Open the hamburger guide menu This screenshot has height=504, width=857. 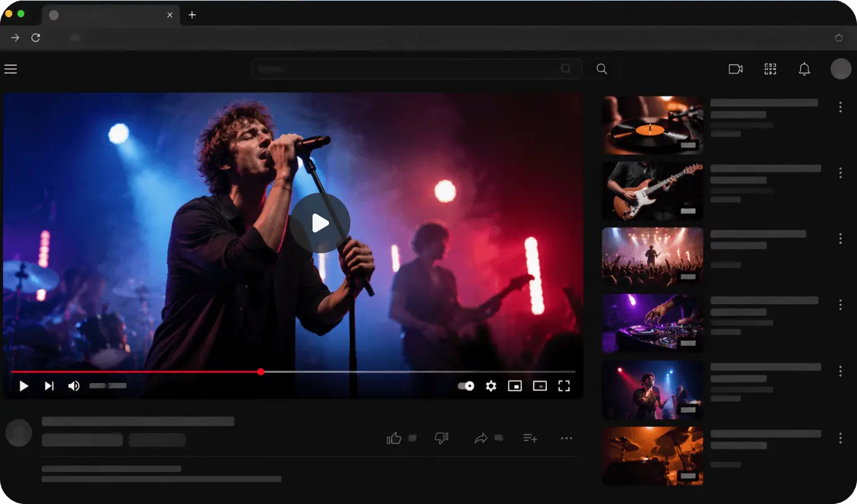[x=11, y=69]
